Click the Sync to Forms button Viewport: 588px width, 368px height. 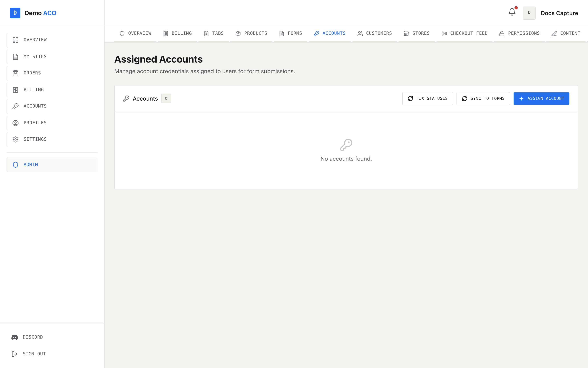[x=483, y=99]
